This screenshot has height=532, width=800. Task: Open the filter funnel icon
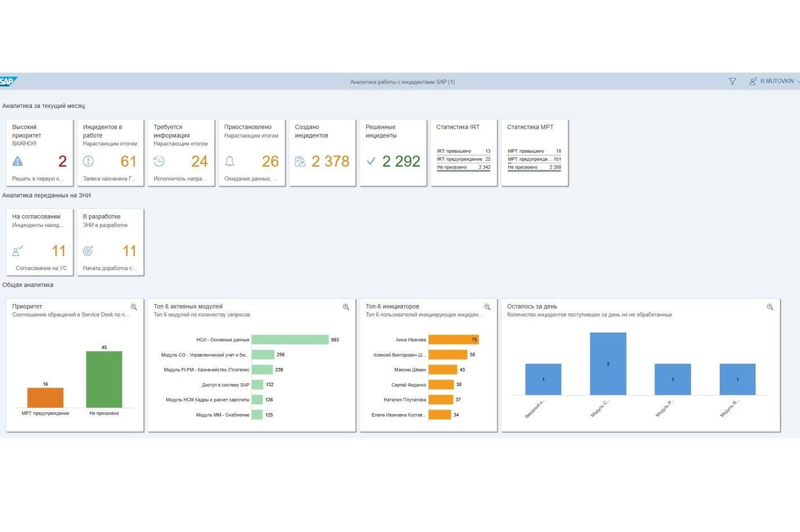[733, 81]
